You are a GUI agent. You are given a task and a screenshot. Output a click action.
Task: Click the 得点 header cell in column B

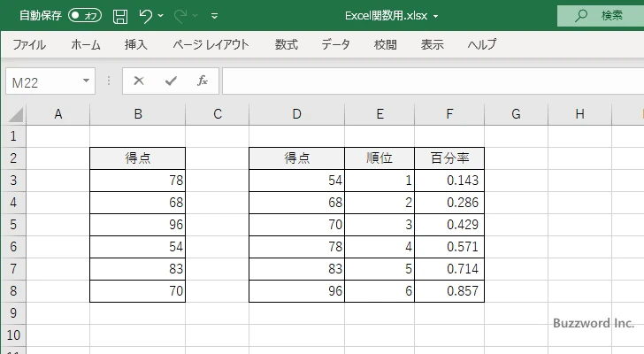click(138, 158)
